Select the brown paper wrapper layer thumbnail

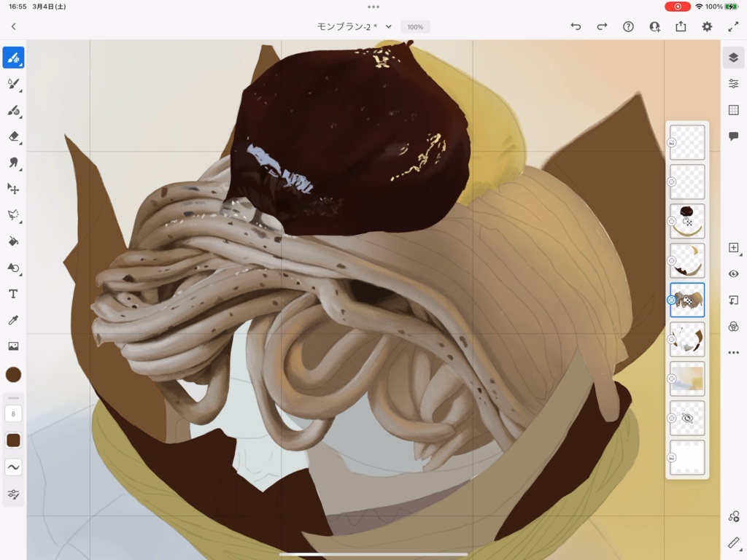point(687,340)
